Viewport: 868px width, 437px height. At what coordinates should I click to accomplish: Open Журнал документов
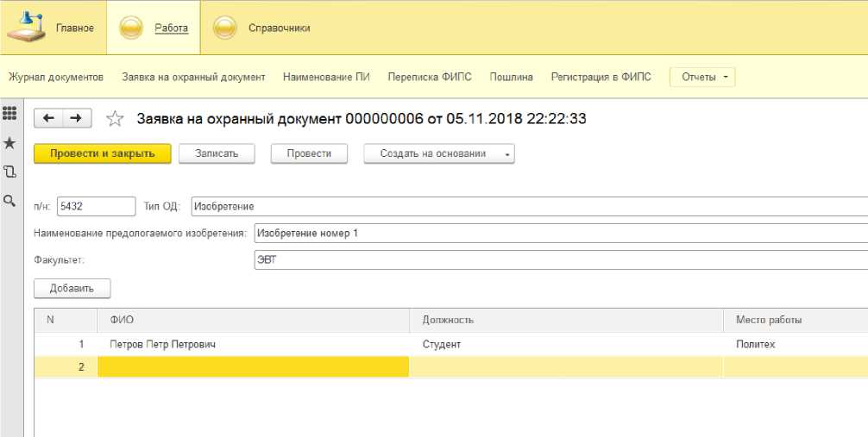coord(56,77)
